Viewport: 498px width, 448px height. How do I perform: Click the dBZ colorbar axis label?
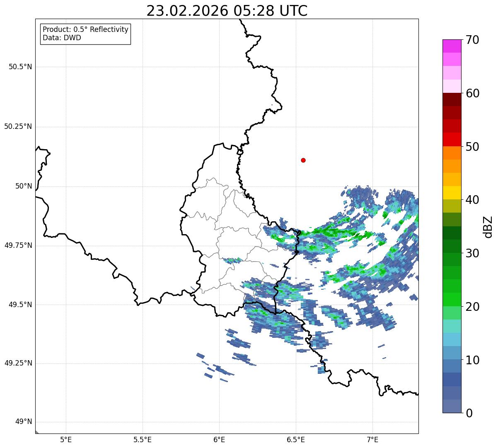tap(488, 227)
